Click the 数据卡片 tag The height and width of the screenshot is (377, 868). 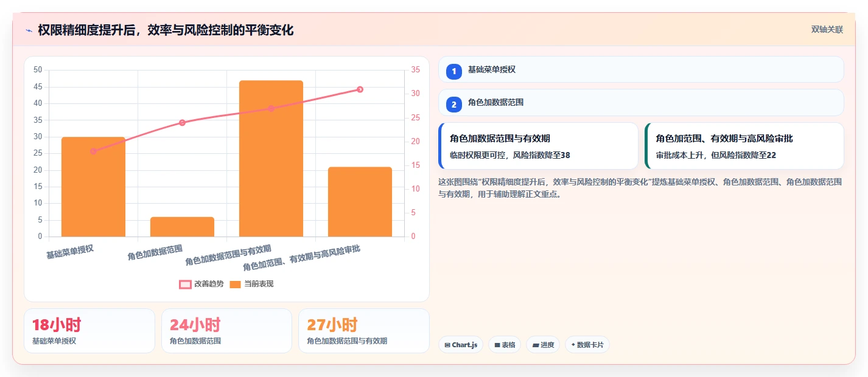(x=587, y=345)
